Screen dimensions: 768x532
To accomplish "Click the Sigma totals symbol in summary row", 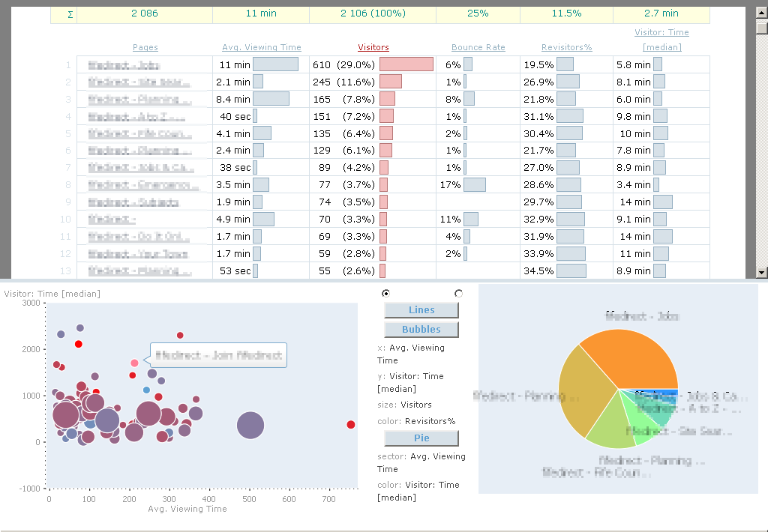I will point(70,13).
